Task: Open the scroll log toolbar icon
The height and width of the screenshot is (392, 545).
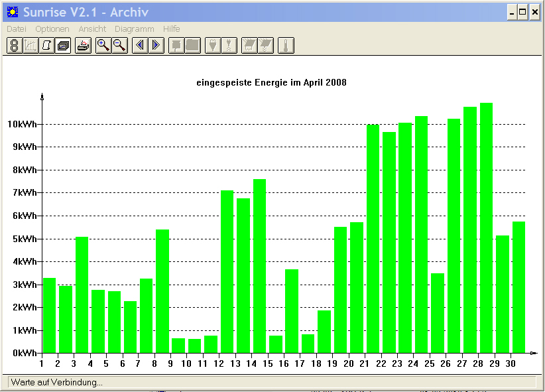Action: point(46,46)
